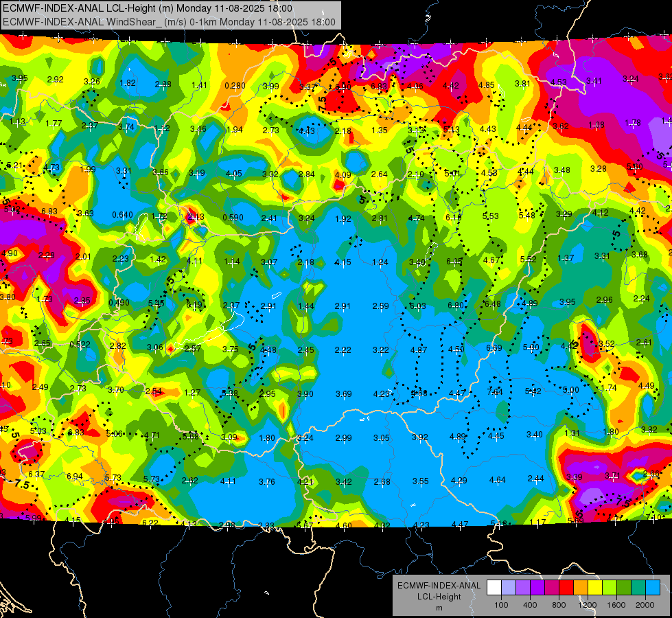
Task: Click the wind shear value 4.64
Action: click(x=498, y=480)
